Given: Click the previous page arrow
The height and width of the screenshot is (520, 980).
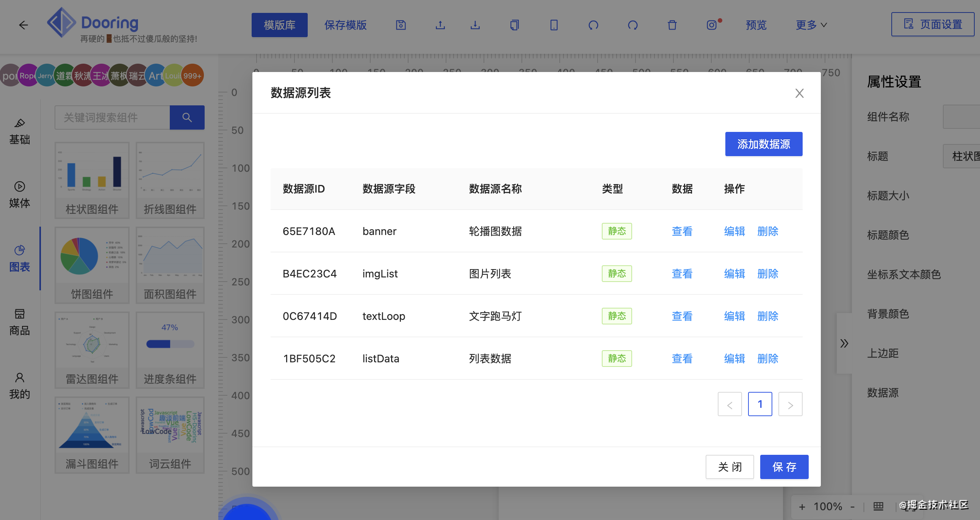Looking at the screenshot, I should click(x=730, y=404).
